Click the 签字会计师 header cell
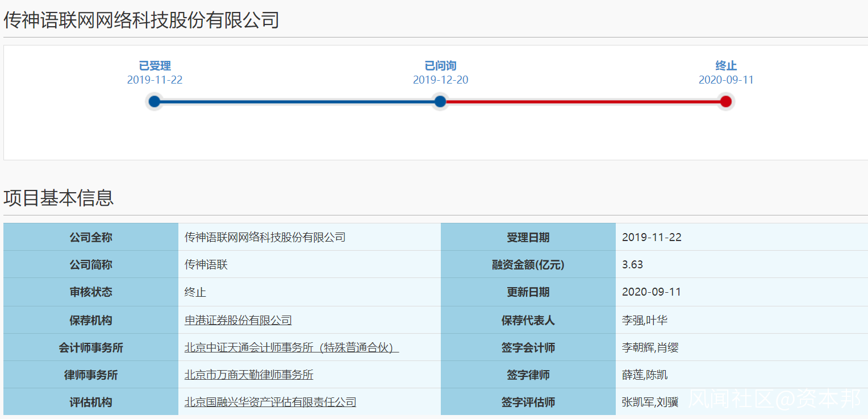Viewport: 868px width, 419px height. [528, 347]
